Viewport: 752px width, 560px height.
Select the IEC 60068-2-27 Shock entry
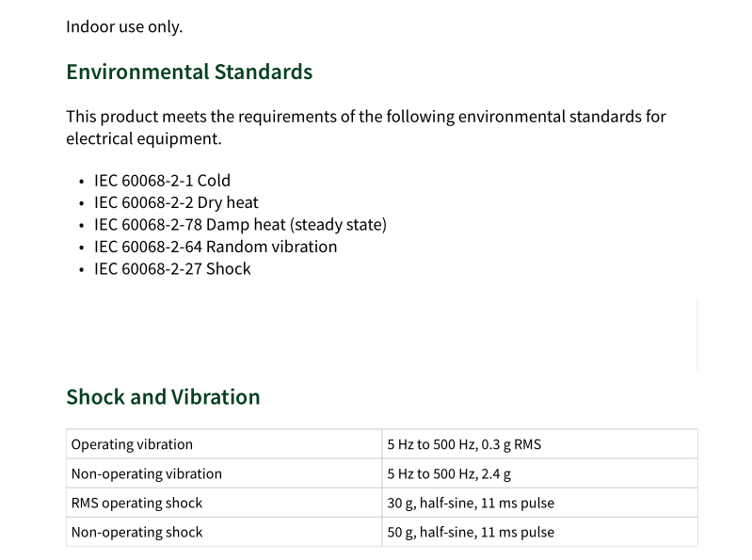(x=172, y=268)
